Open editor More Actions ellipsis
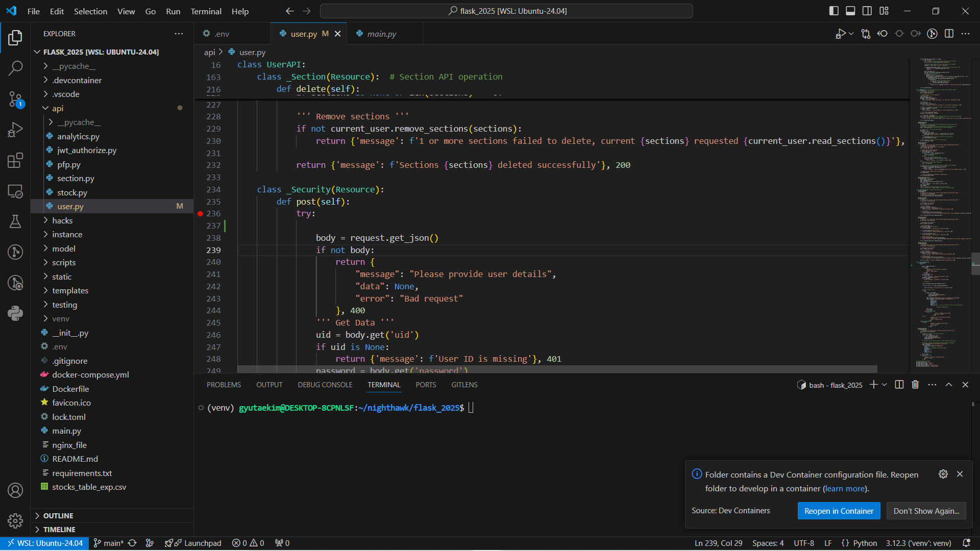Image resolution: width=980 pixels, height=551 pixels. [965, 34]
